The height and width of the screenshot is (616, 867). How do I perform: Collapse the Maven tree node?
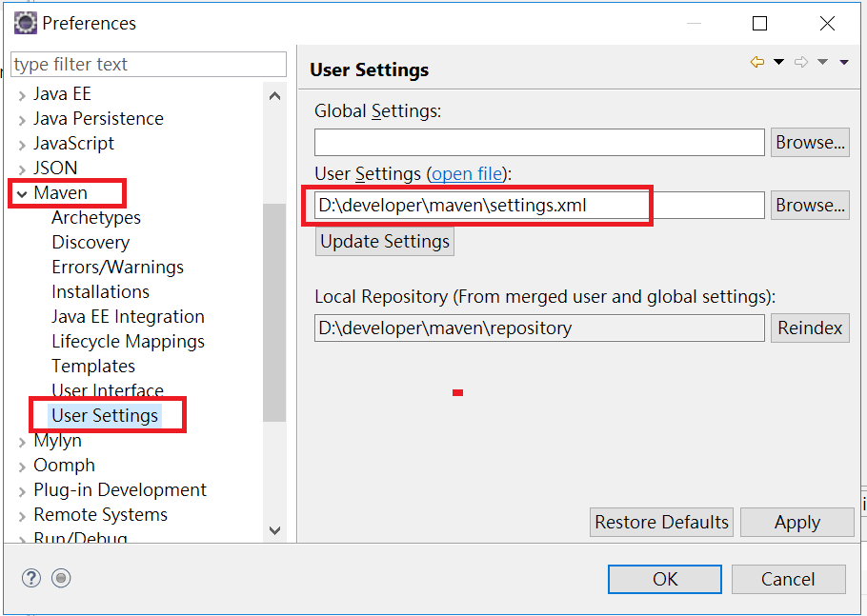22,194
